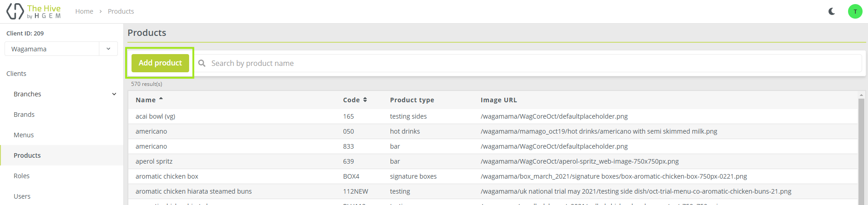Click Clients in the sidebar
Image resolution: width=868 pixels, height=205 pixels.
click(16, 74)
